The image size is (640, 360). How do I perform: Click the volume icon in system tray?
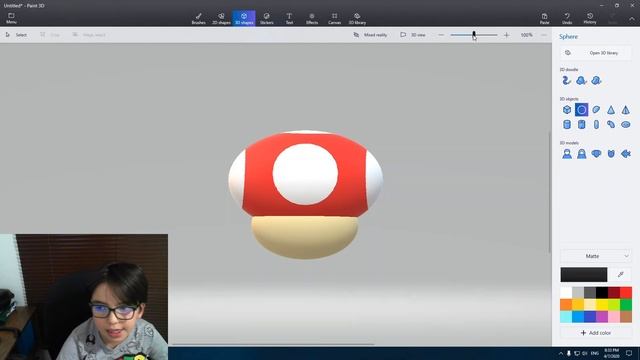pos(585,353)
